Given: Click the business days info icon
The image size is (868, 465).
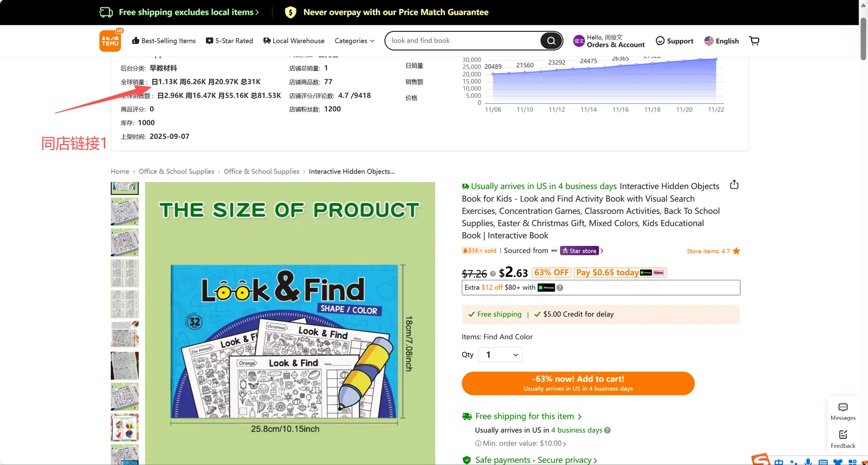Looking at the screenshot, I should click(x=607, y=430).
